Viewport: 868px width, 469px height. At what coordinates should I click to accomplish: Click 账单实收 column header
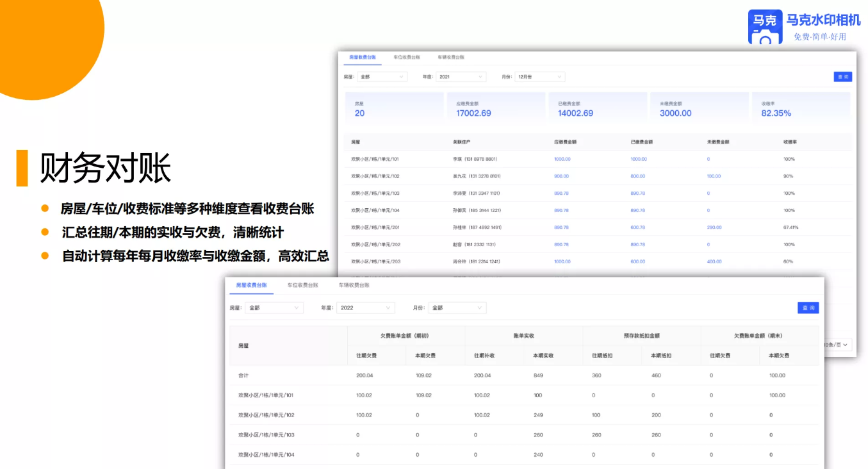524,336
